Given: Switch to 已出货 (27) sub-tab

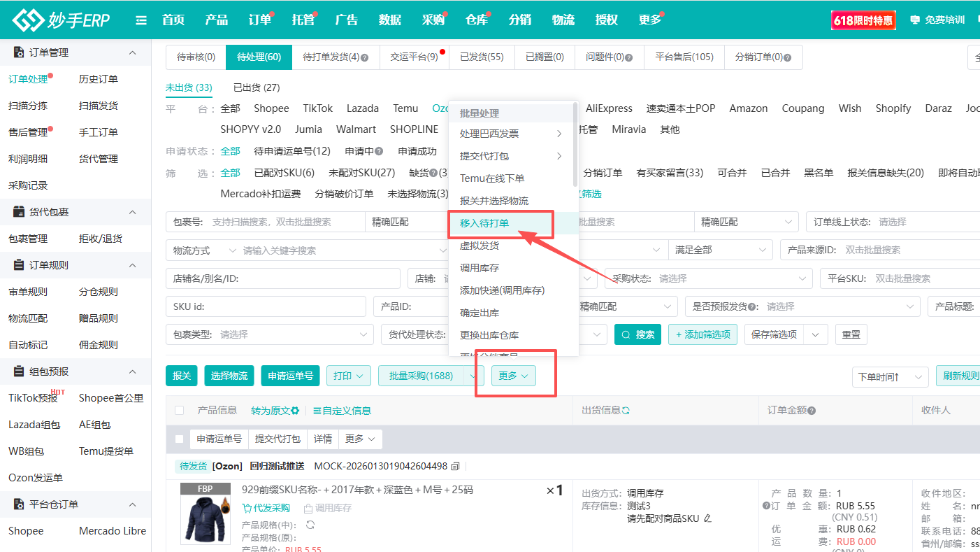Looking at the screenshot, I should [x=257, y=87].
